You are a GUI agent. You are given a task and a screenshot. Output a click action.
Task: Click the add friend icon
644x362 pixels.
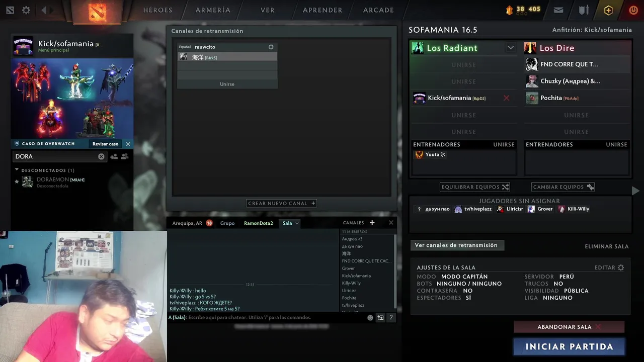point(114,156)
